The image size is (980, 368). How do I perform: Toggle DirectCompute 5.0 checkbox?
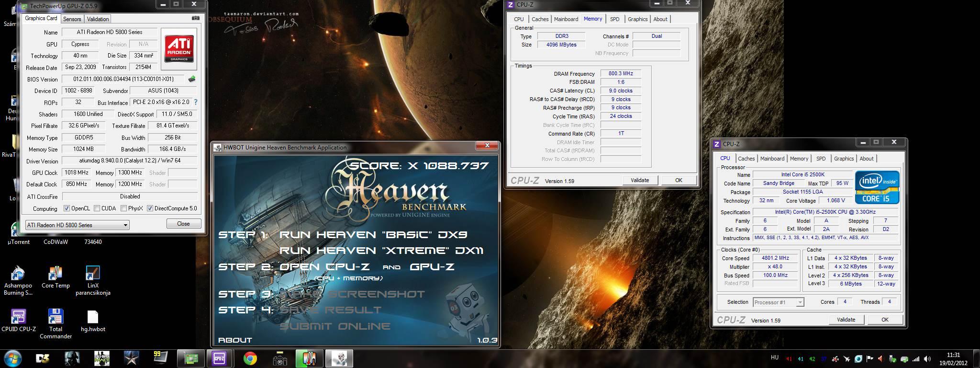coord(150,208)
